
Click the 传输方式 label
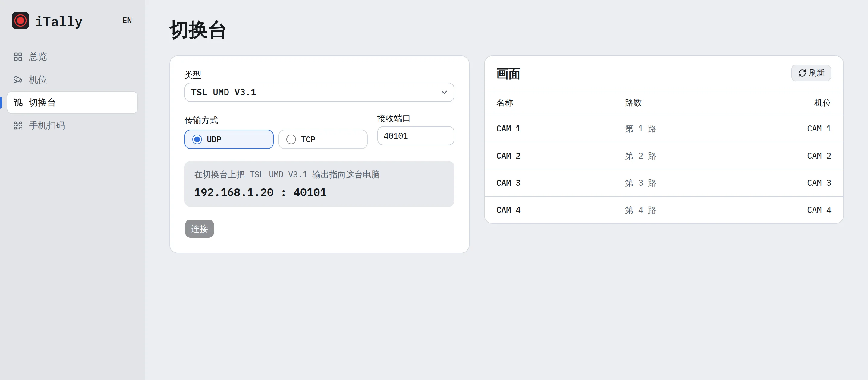[201, 120]
